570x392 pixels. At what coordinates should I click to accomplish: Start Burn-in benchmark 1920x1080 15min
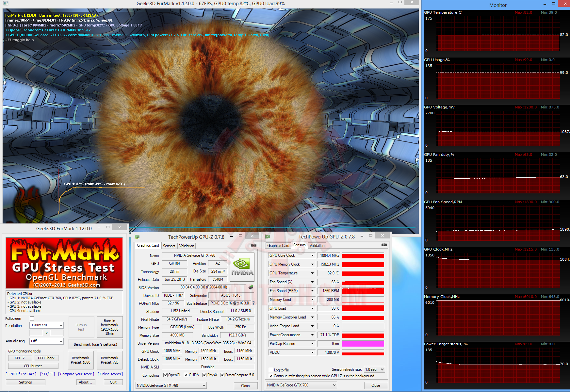pos(110,327)
